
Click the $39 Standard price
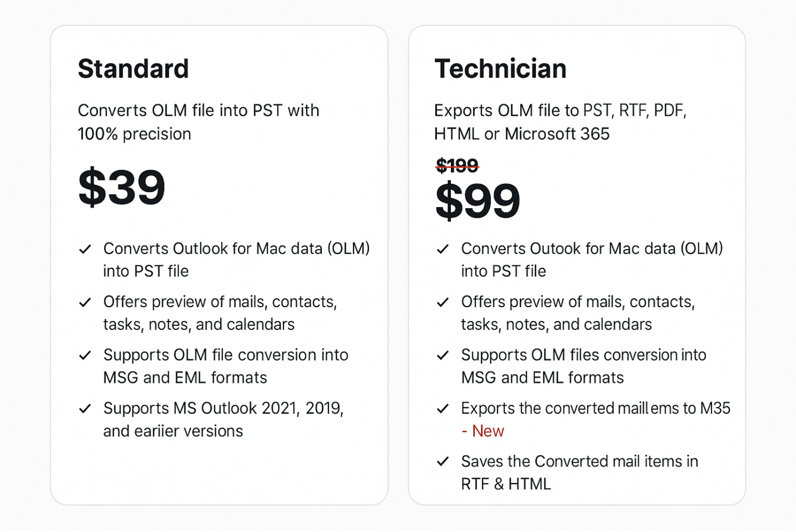coord(122,188)
